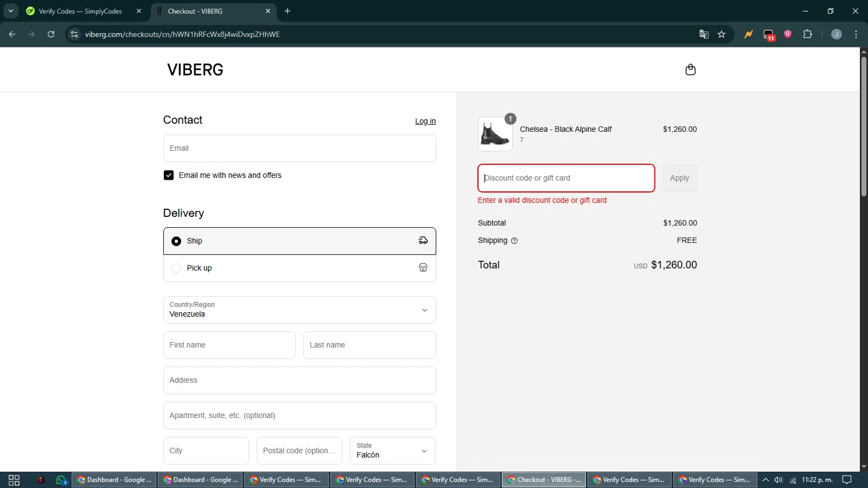Open the Wi-Fi network tray icon

(793, 480)
